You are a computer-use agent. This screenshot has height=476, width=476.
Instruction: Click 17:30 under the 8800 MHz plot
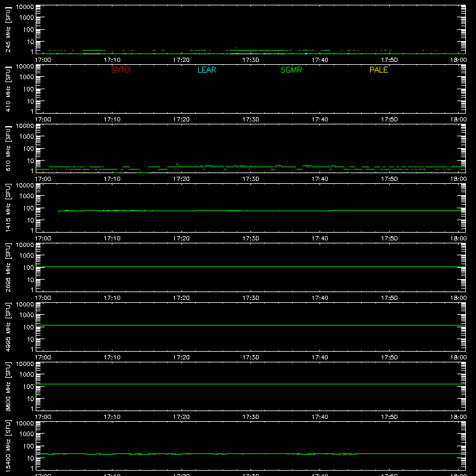pos(250,417)
